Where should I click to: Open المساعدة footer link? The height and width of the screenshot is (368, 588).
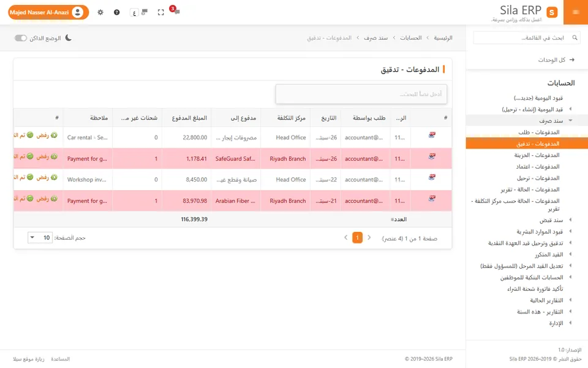point(61,359)
